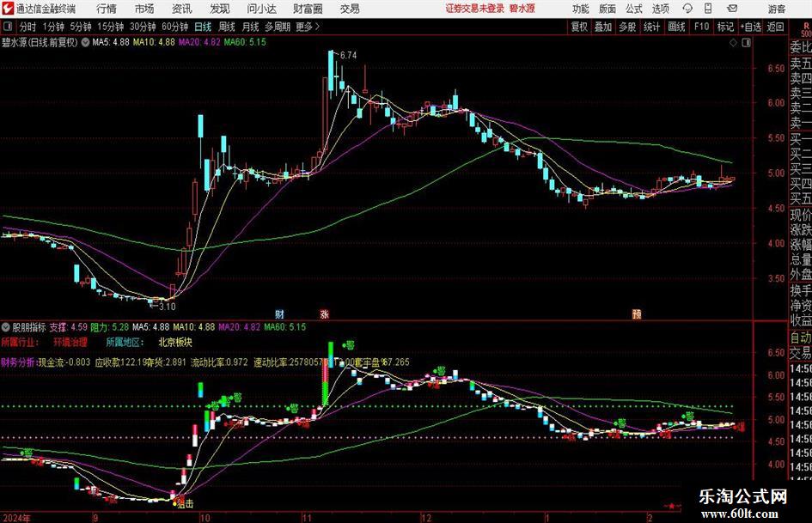Screen dimensions: 812x523
Task: Open the 交易 menu
Action: [350, 9]
